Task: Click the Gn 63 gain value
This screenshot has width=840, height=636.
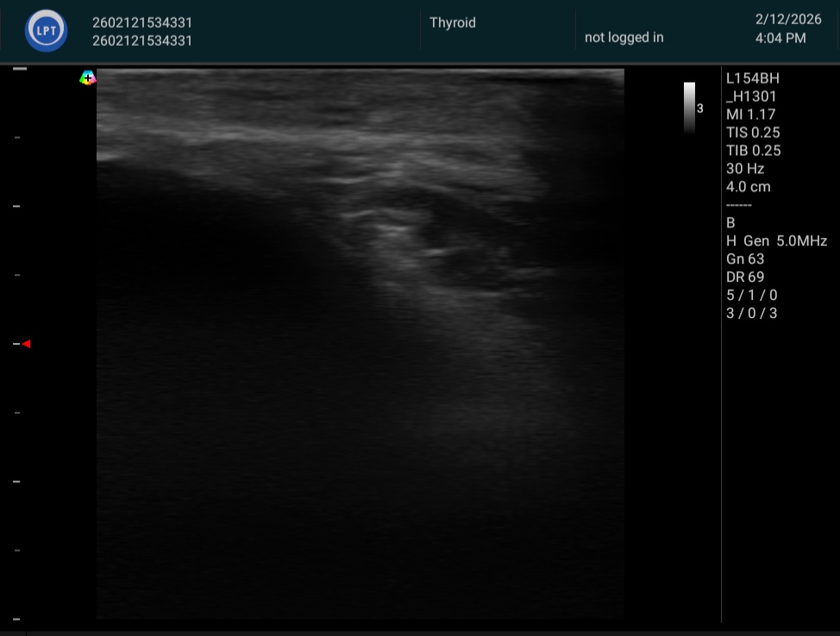Action: point(745,259)
